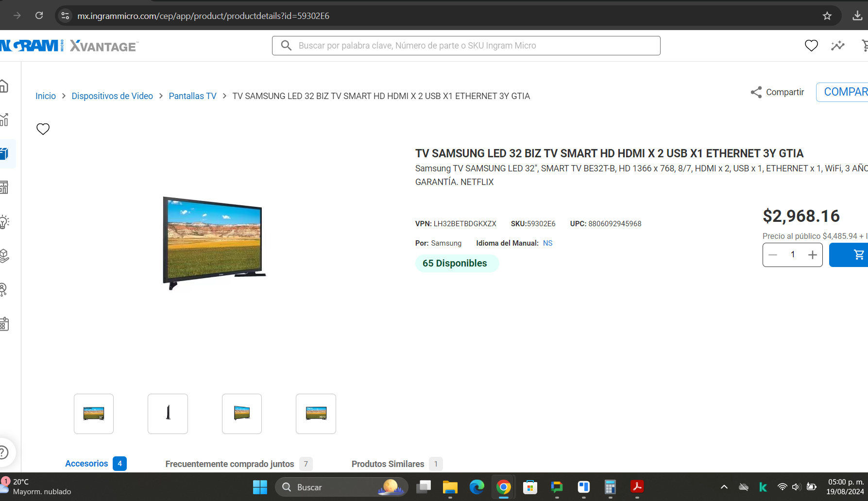Screen dimensions: 868x501
Task: Click the address bar URL
Action: pos(203,16)
